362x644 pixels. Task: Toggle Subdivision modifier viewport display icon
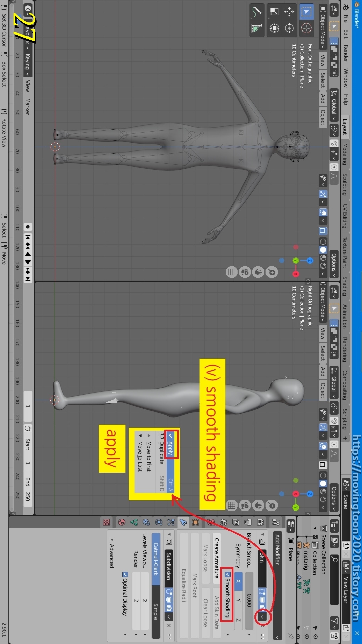point(169,600)
